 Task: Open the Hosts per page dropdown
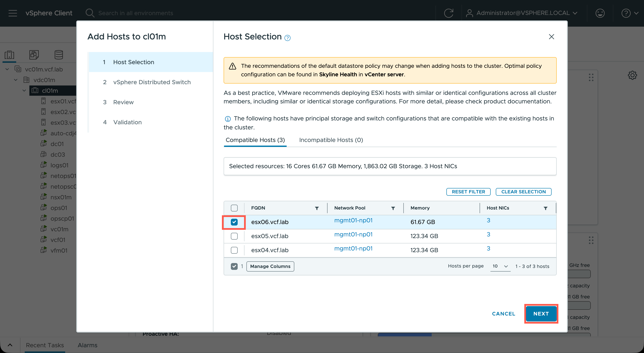point(500,266)
